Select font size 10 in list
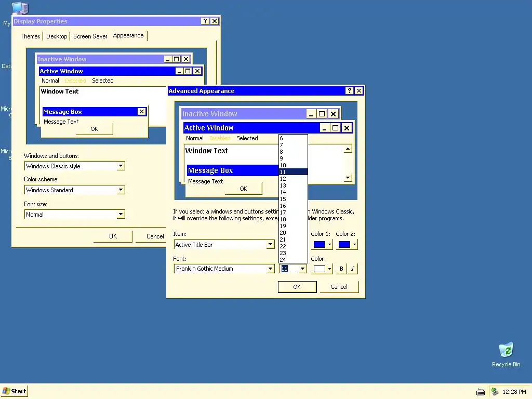Screen dimensions: 532x399 point(293,165)
